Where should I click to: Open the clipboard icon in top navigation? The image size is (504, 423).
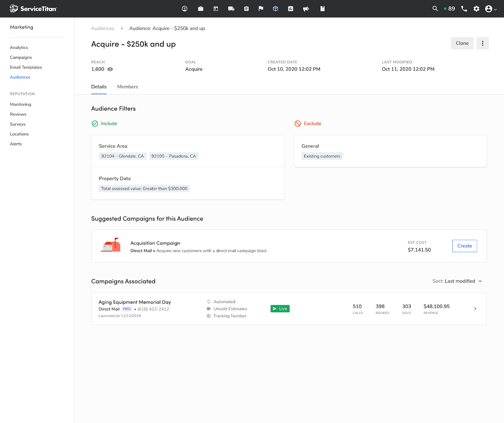pos(246,8)
